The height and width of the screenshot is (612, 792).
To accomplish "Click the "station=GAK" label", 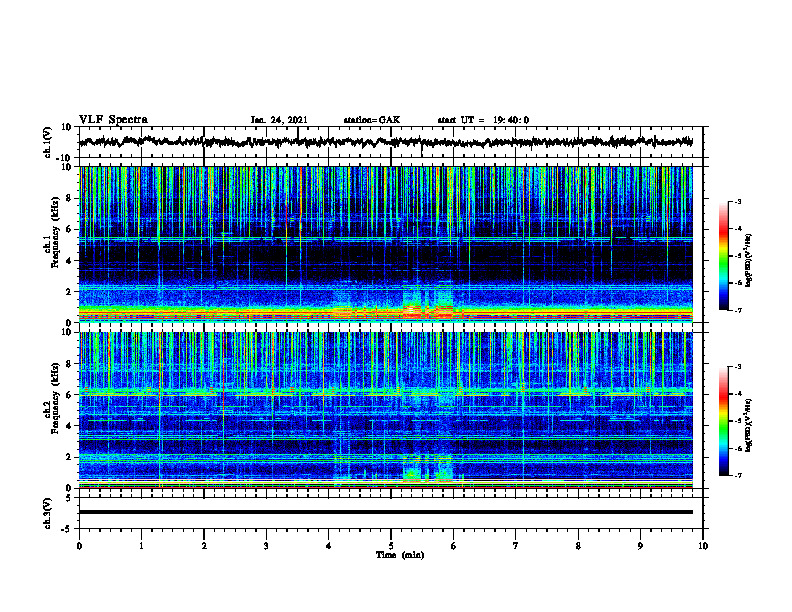I will 372,120.
